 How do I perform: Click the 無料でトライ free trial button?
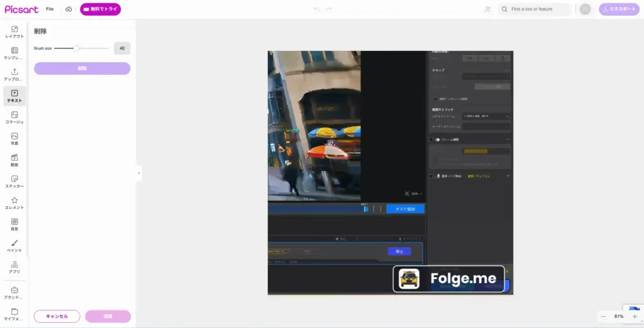(100, 9)
